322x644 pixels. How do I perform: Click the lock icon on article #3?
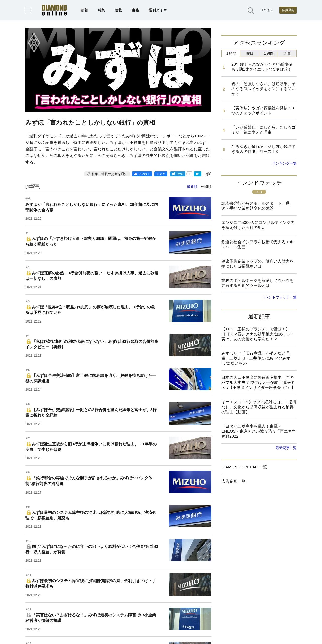point(29,307)
